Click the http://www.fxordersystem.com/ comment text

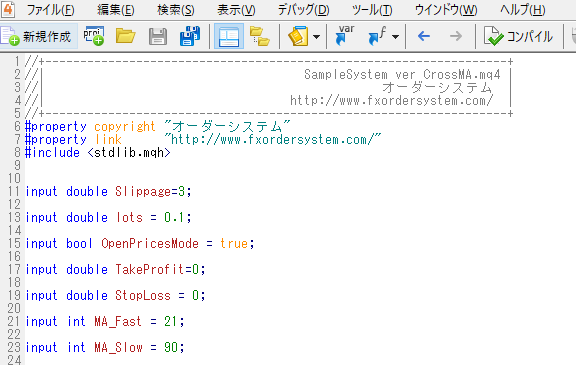click(392, 100)
